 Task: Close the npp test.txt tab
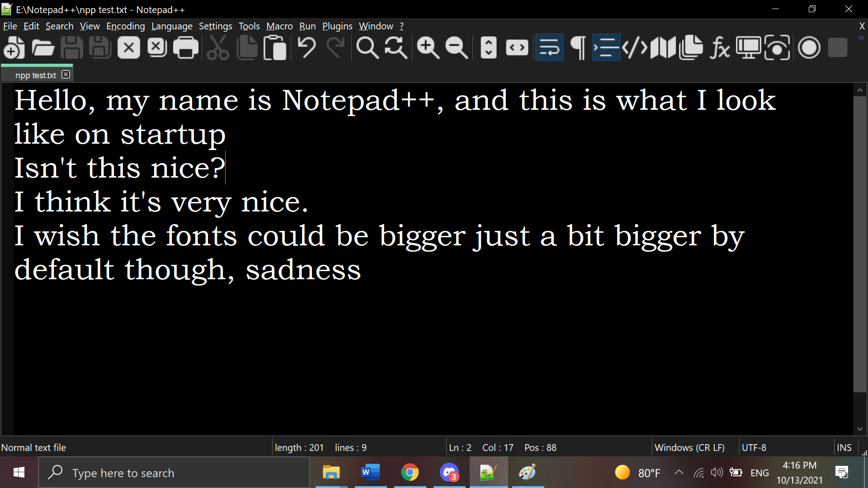point(66,75)
